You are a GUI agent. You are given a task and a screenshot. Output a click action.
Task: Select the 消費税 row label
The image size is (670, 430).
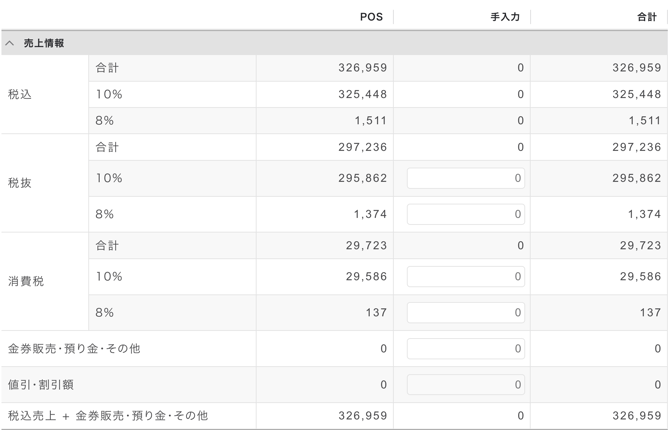26,282
